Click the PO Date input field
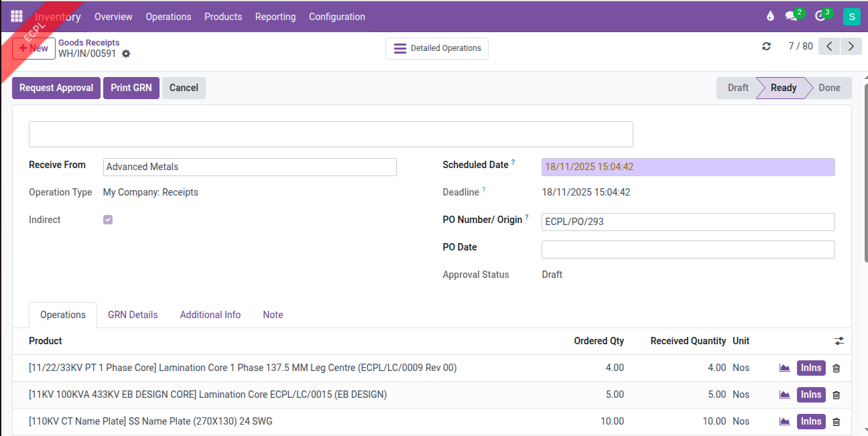The width and height of the screenshot is (868, 436). coord(688,249)
